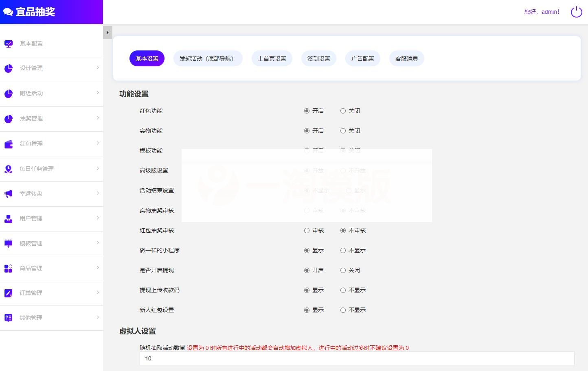This screenshot has width=588, height=371.
Task: Select the 设计管理 pie chart icon
Action: pos(9,68)
